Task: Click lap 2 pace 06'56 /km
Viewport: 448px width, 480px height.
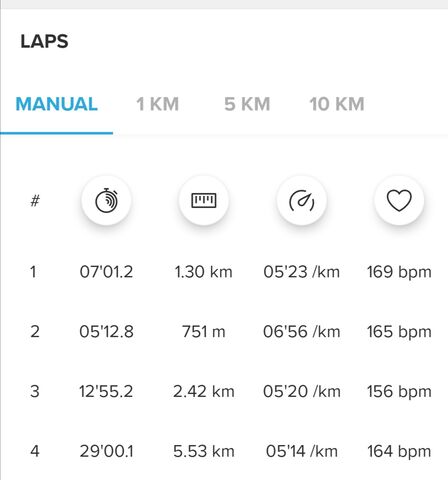Action: [x=302, y=332]
